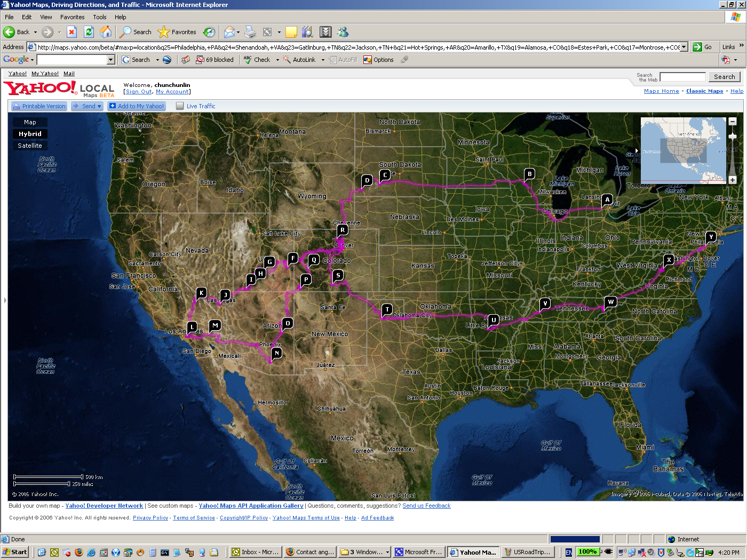This screenshot has width=747, height=560.
Task: Go to the browser Home page icon
Action: (x=106, y=32)
